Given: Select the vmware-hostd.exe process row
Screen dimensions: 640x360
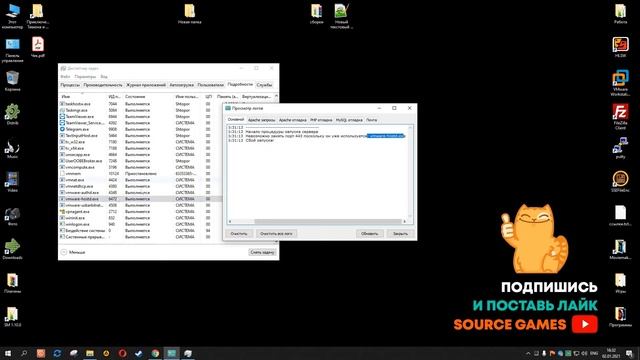Looking at the screenshot, I should (x=141, y=199).
